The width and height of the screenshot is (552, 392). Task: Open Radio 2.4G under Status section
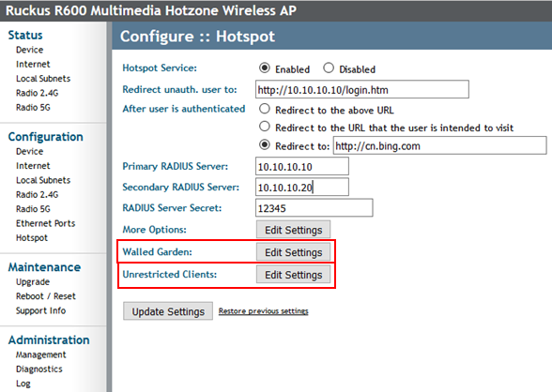tap(38, 93)
